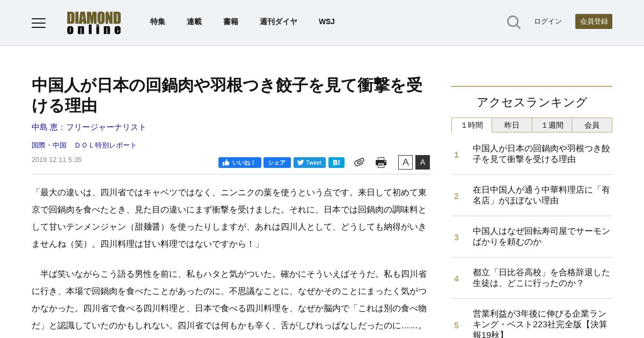Switch ranking to the １週間 tab
This screenshot has height=338, width=644.
point(552,125)
